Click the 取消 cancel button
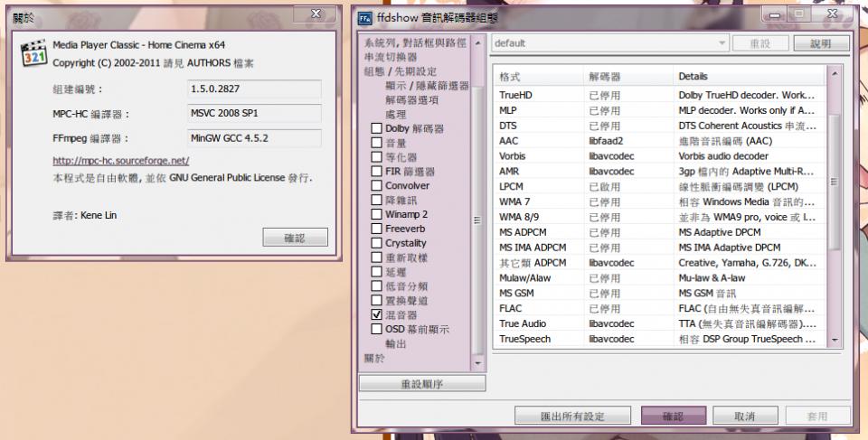 [745, 416]
